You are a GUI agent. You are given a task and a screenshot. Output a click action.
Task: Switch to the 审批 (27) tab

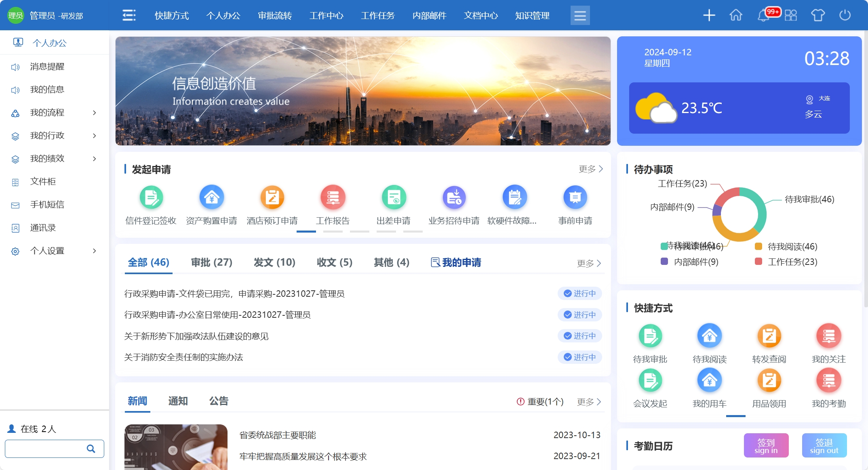click(x=211, y=262)
